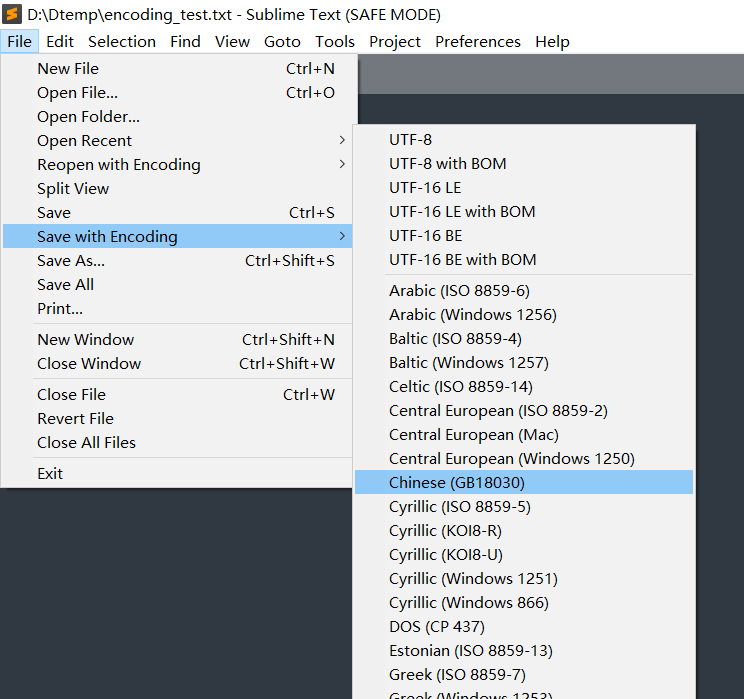744x699 pixels.
Task: Select DOS (CP 437) encoding
Action: 524,626
